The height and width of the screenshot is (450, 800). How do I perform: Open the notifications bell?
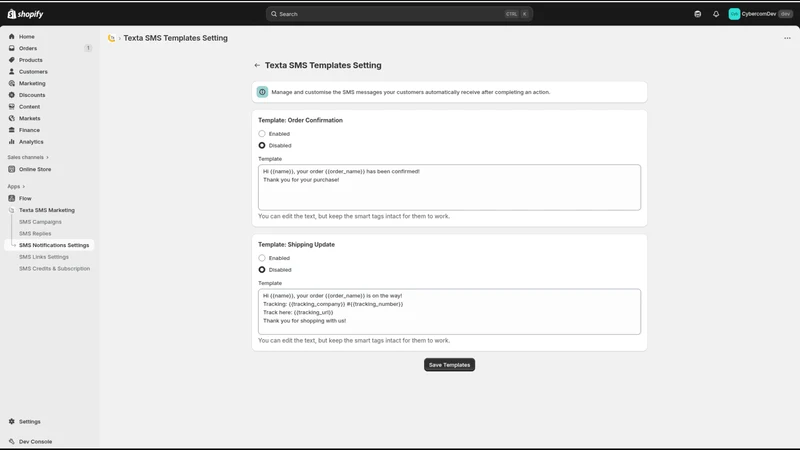coord(716,14)
